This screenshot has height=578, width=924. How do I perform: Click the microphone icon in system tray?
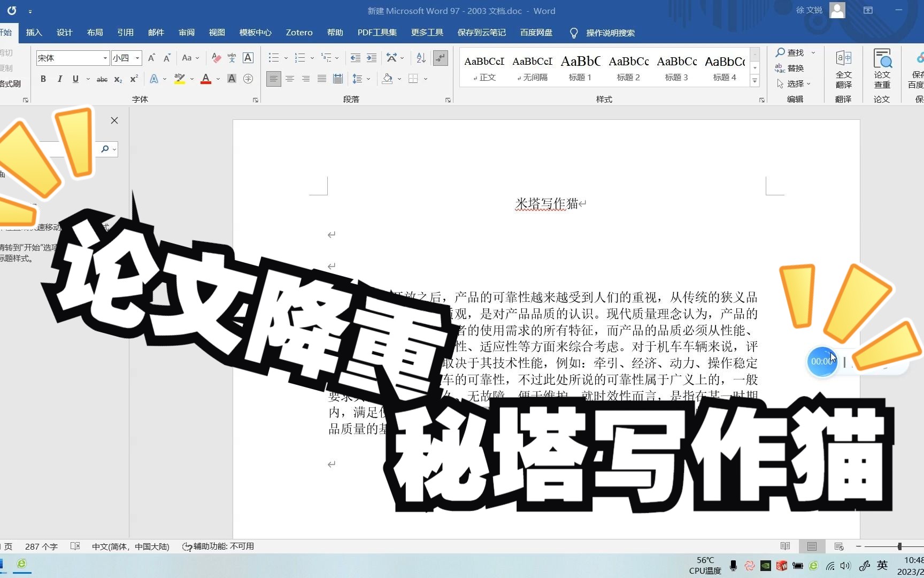coord(734,566)
